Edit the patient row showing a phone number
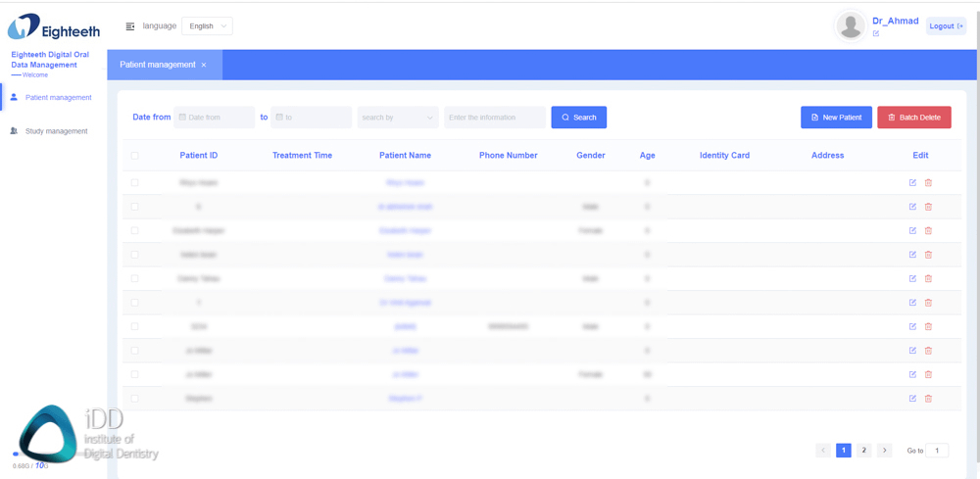The height and width of the screenshot is (479, 980). click(912, 326)
